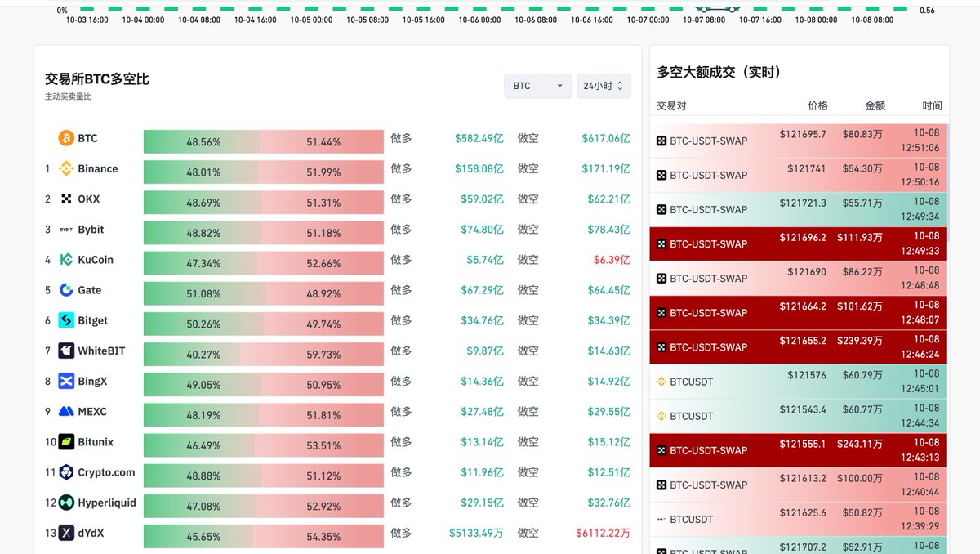Click the Hyperliquid exchange logo
The height and width of the screenshot is (554, 980).
coord(66,503)
